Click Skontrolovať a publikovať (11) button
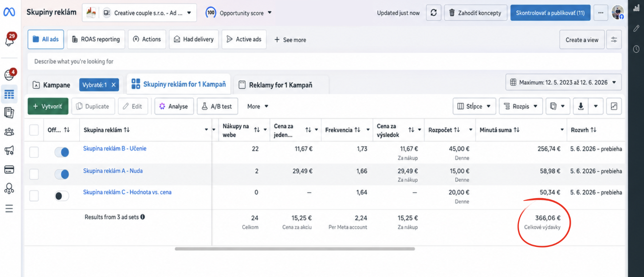 550,13
